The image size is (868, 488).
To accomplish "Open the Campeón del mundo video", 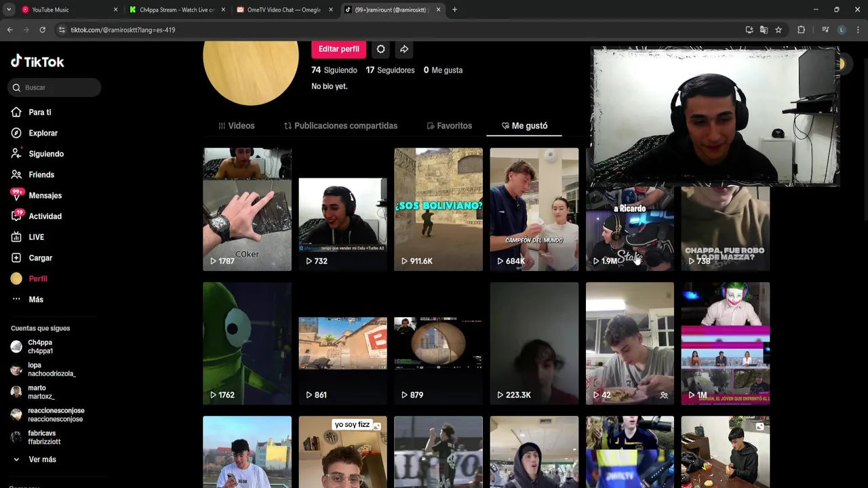I will (534, 209).
